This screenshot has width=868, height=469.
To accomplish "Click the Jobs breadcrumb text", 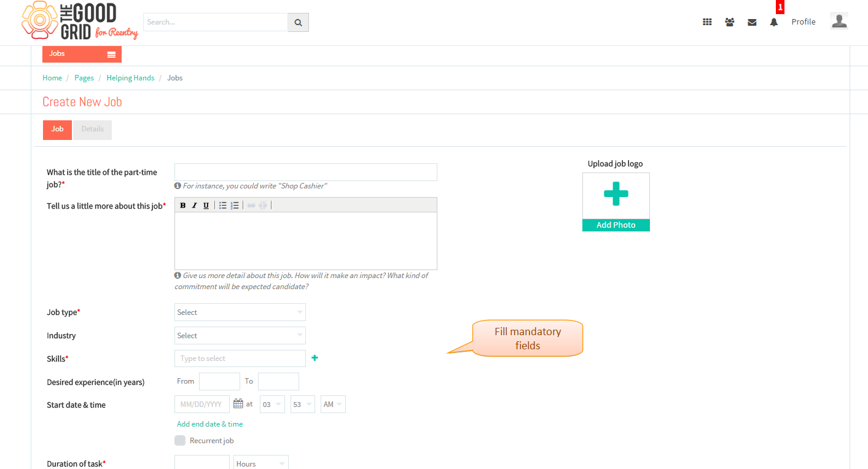I will 175,78.
